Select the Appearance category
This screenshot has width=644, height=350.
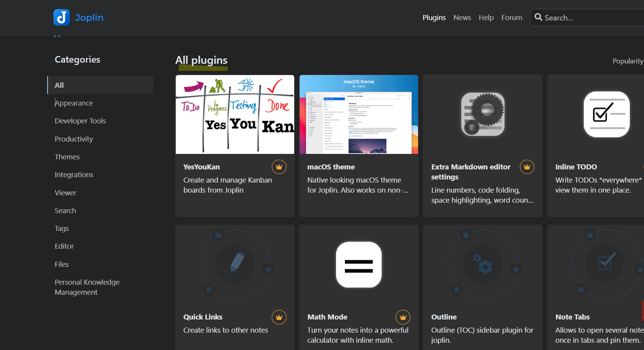[74, 103]
